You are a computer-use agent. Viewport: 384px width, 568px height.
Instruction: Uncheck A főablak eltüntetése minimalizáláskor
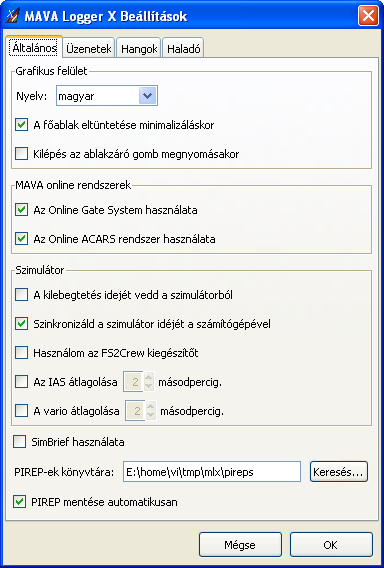pos(21,125)
